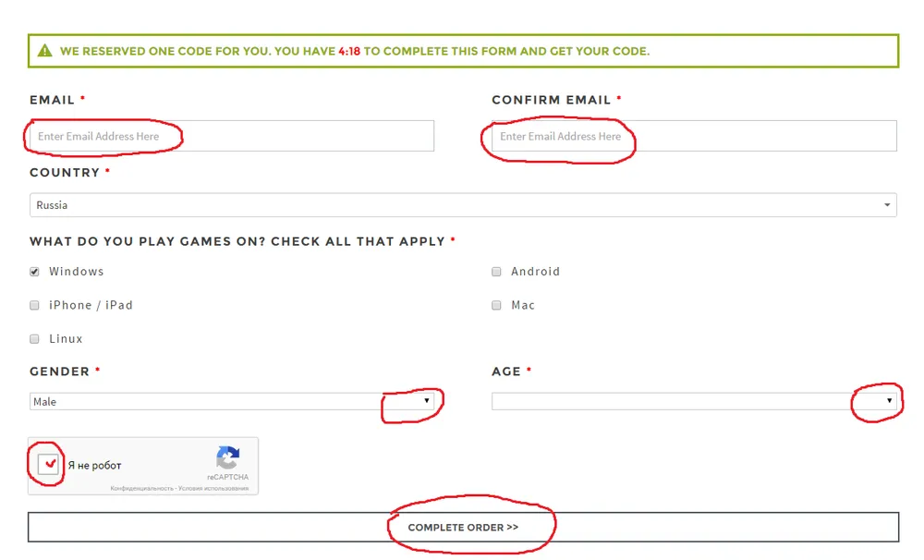Check the iPhone / iPad checkbox
This screenshot has width=924, height=560.
point(34,305)
